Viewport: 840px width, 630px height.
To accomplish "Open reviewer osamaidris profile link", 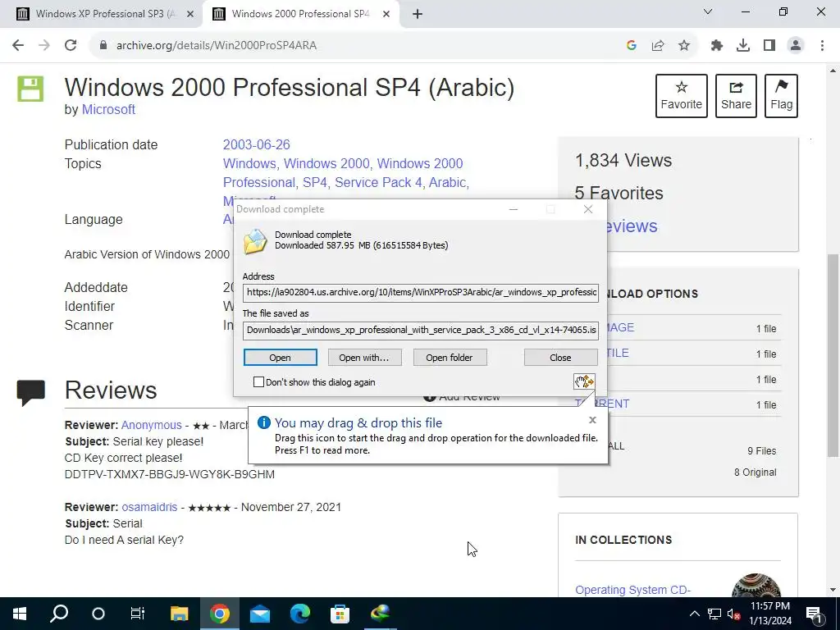I will point(149,507).
